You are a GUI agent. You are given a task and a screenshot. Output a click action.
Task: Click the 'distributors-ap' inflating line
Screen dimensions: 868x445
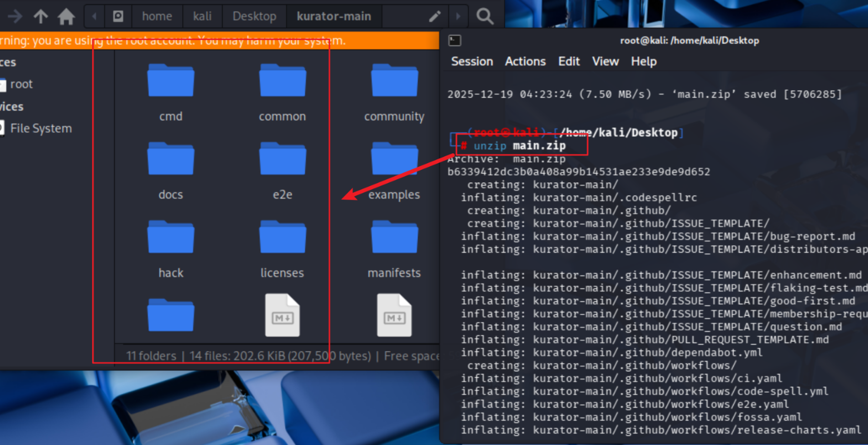pyautogui.click(x=664, y=249)
